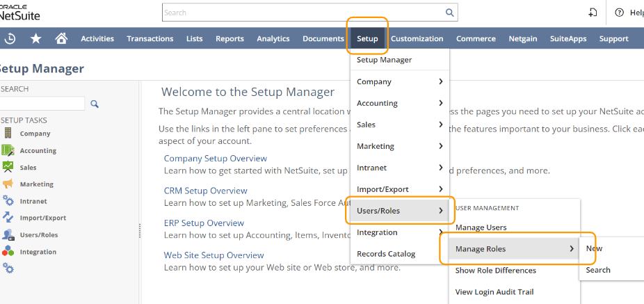The image size is (644, 304).
Task: Focus the Setup Manager sidebar search box
Action: point(42,104)
